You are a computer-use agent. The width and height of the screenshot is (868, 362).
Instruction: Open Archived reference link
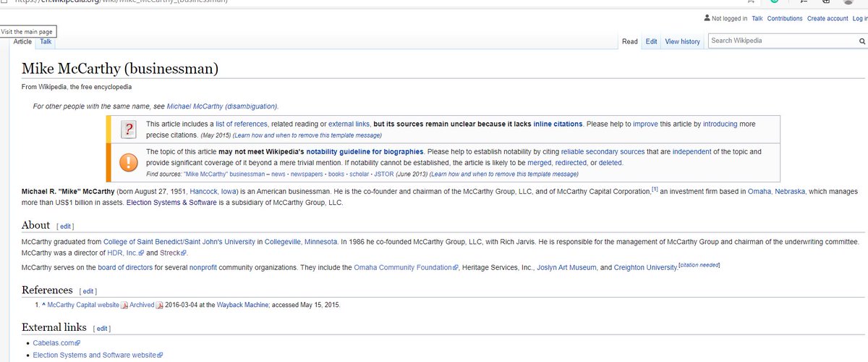pyautogui.click(x=142, y=306)
